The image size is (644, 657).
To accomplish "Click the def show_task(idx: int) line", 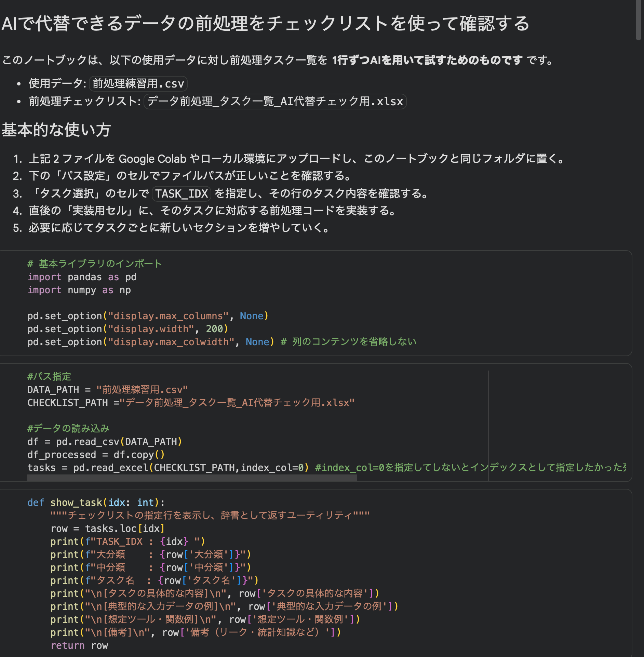I will point(96,502).
